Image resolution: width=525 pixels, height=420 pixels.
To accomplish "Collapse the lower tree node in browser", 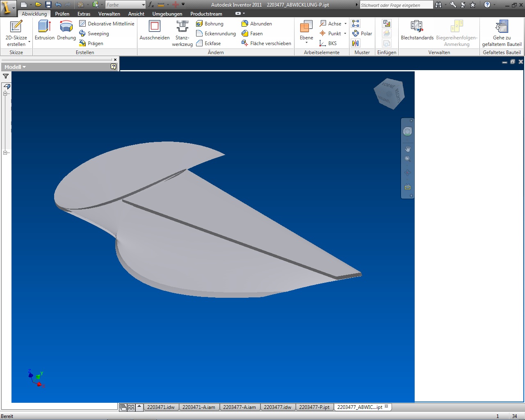I will (5, 153).
